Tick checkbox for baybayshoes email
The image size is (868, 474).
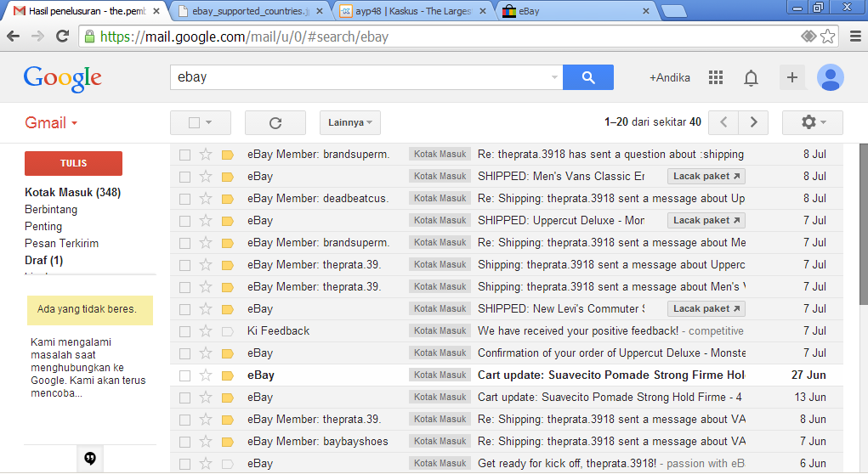coord(184,443)
